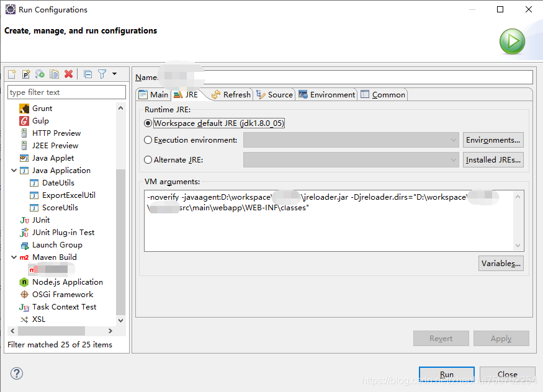This screenshot has height=392, width=543.
Task: Choose the Execution environment radio option
Action: 148,140
